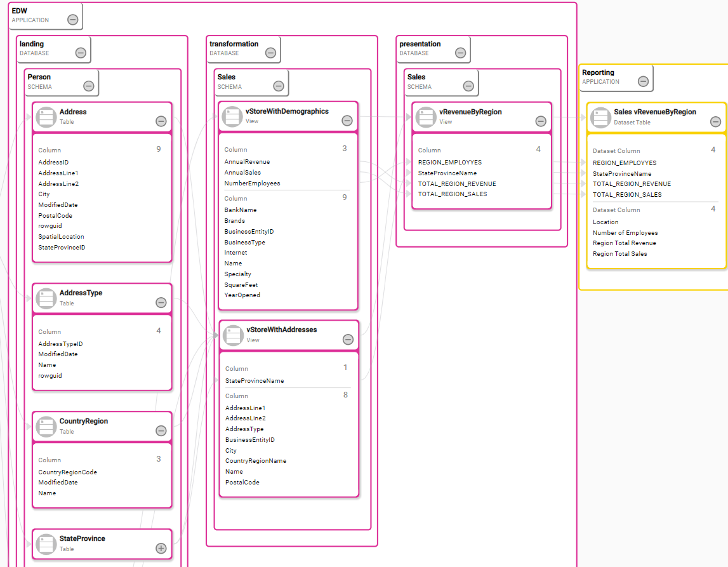Image resolution: width=728 pixels, height=567 pixels.
Task: Collapse the Sales vRevenueByRegion dataset table
Action: point(715,122)
